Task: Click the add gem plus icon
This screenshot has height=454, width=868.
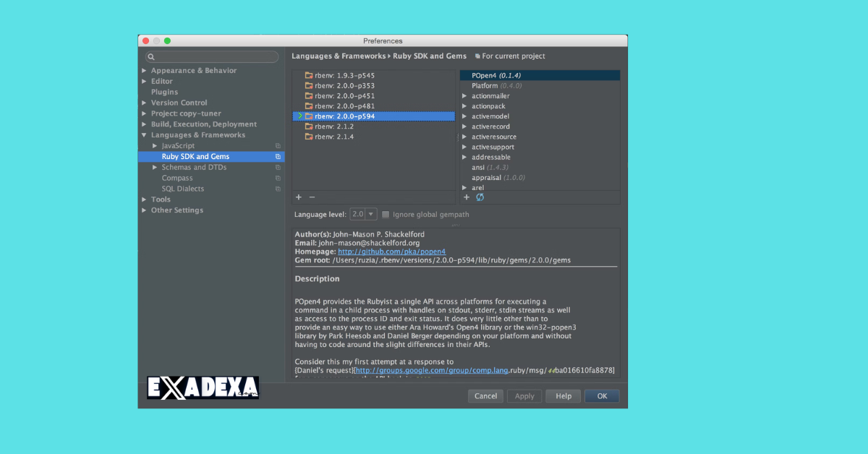Action: (x=467, y=197)
